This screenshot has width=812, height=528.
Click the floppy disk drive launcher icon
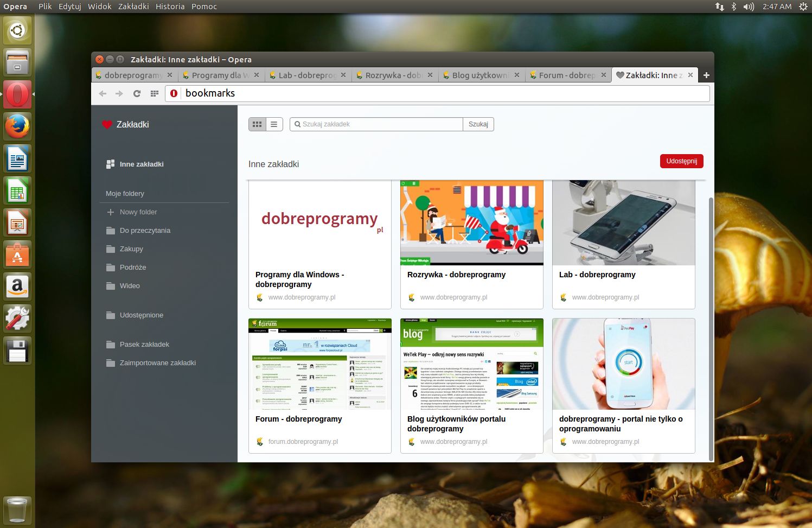(17, 351)
